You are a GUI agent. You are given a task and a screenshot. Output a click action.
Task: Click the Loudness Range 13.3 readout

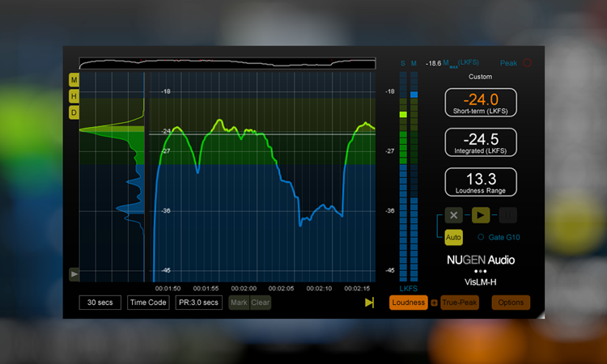pyautogui.click(x=481, y=182)
